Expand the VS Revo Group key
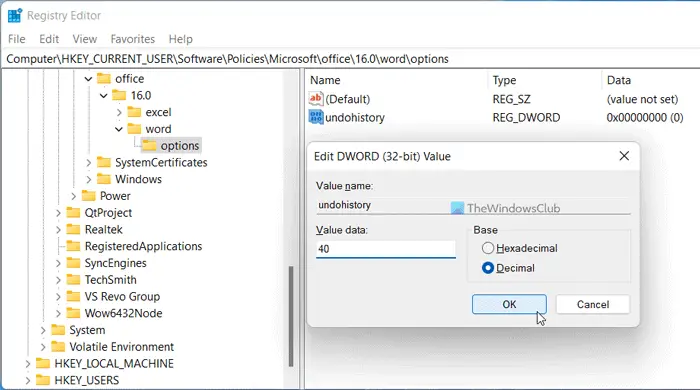This screenshot has width=700, height=390. [x=58, y=297]
